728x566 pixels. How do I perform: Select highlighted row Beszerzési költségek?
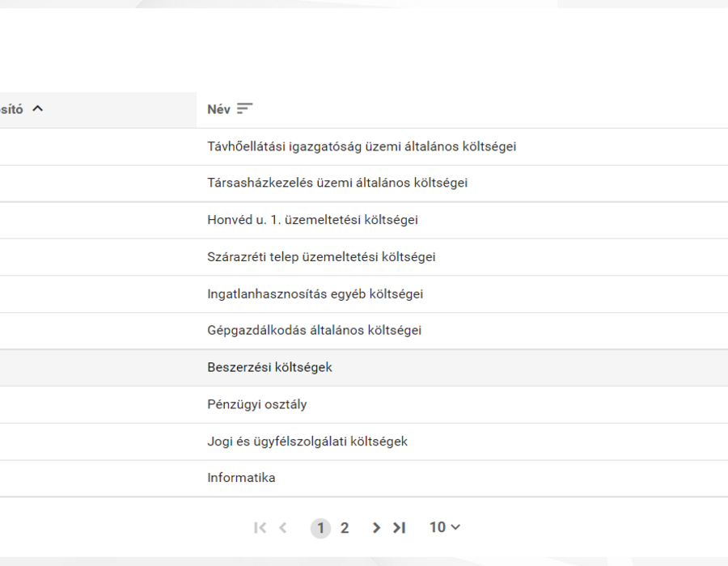pyautogui.click(x=364, y=367)
